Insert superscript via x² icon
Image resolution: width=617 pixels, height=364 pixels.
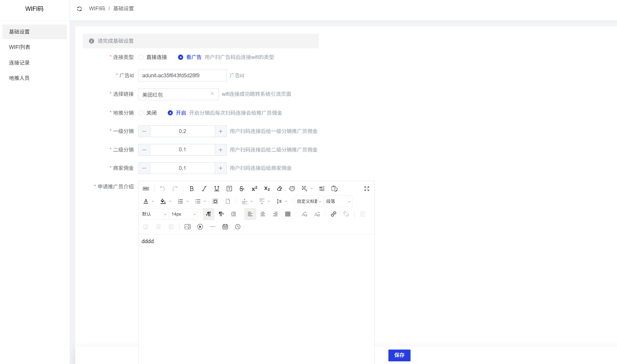click(x=254, y=189)
